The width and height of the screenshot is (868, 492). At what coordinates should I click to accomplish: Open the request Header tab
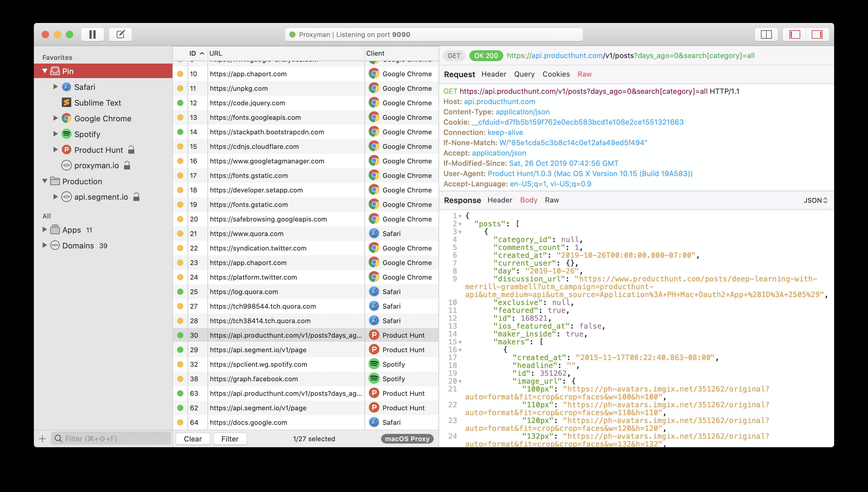(x=494, y=74)
